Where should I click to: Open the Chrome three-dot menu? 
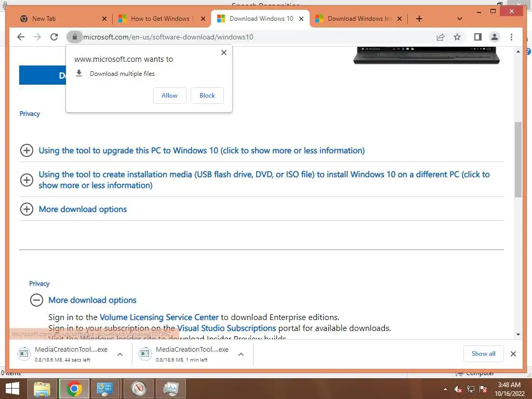[x=511, y=37]
